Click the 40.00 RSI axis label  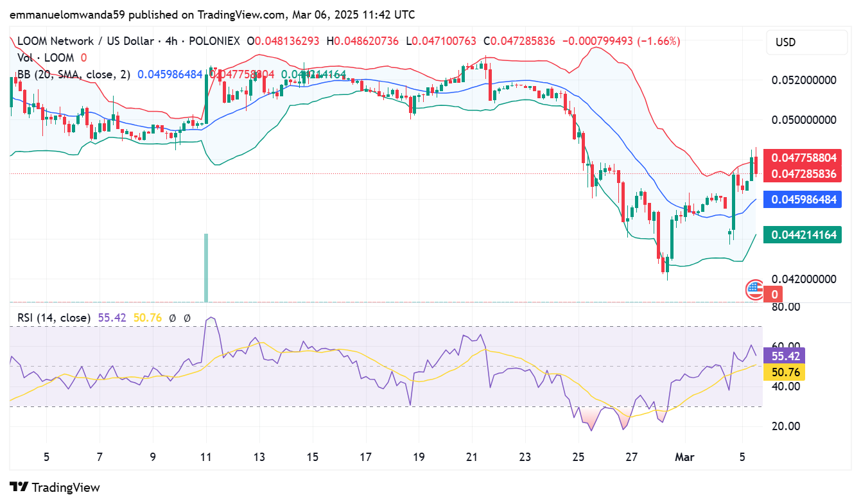click(x=786, y=387)
